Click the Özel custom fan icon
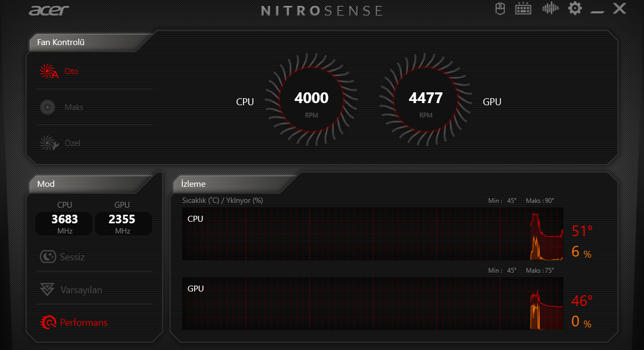Image resolution: width=644 pixels, height=350 pixels. (49, 143)
